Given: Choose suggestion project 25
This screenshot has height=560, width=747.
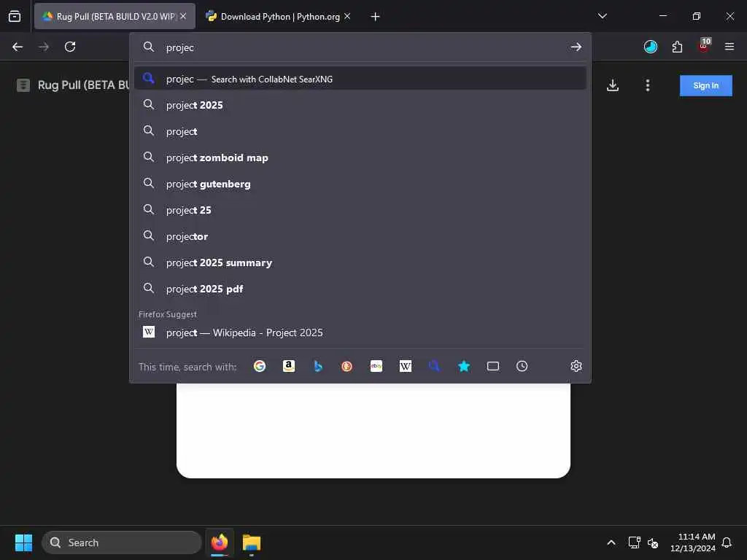Looking at the screenshot, I should 360,210.
